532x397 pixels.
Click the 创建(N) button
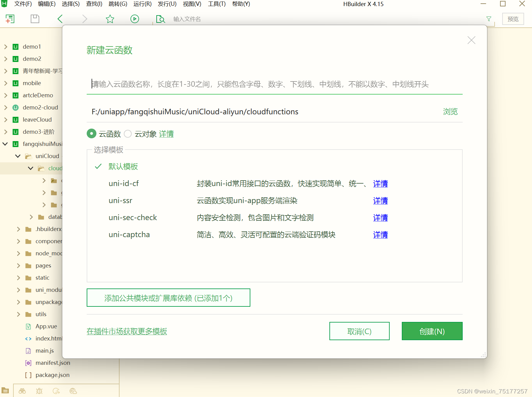pyautogui.click(x=432, y=331)
